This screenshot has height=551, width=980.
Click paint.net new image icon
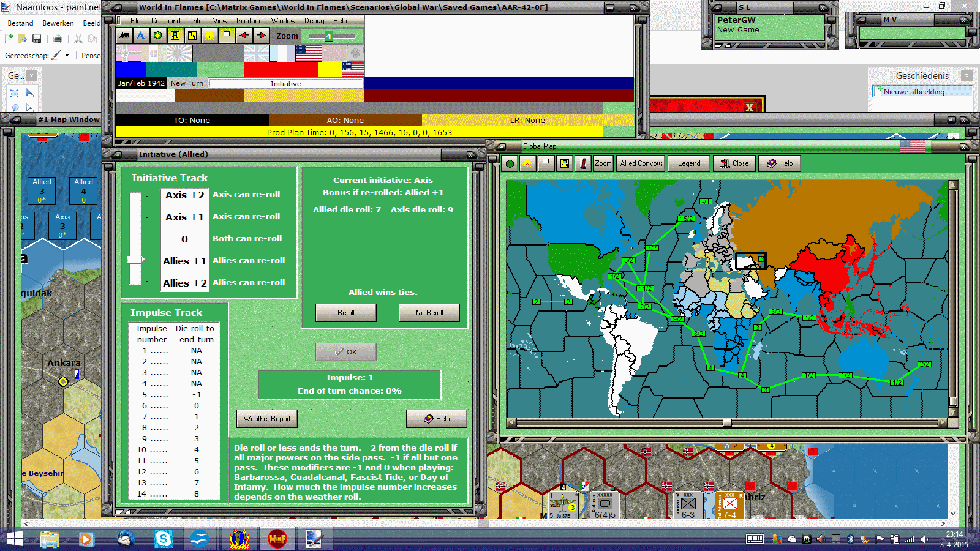[9, 39]
